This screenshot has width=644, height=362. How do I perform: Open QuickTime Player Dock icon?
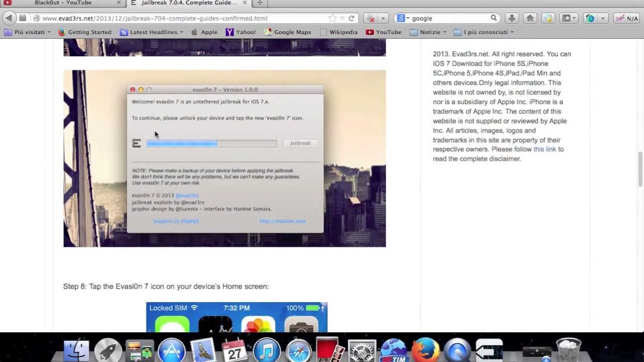coord(457,350)
